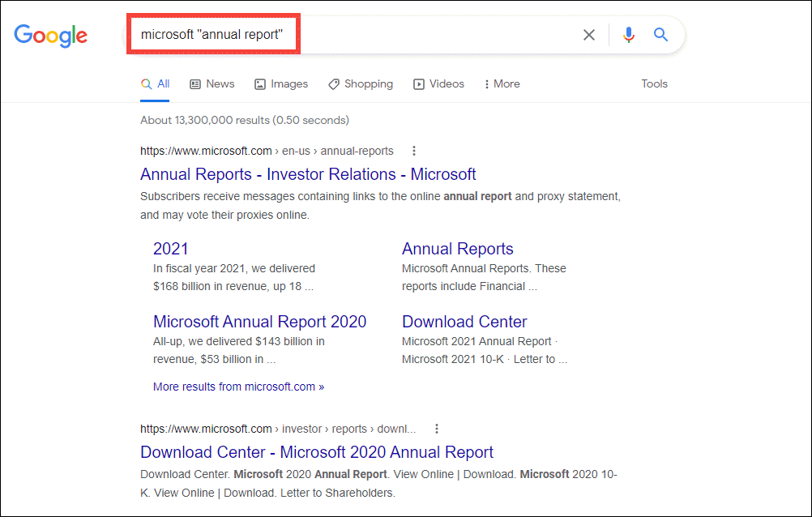The width and height of the screenshot is (812, 517).
Task: Click the Google logo
Action: click(51, 35)
